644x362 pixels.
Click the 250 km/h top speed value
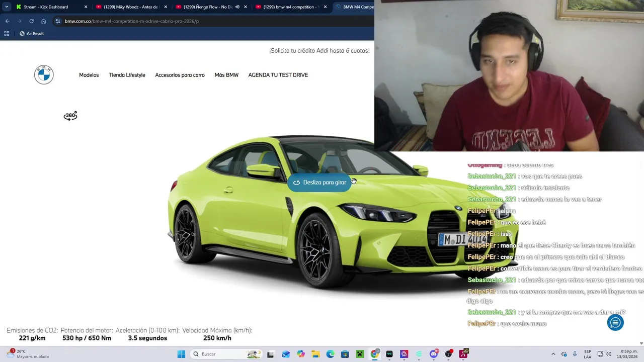pyautogui.click(x=217, y=338)
